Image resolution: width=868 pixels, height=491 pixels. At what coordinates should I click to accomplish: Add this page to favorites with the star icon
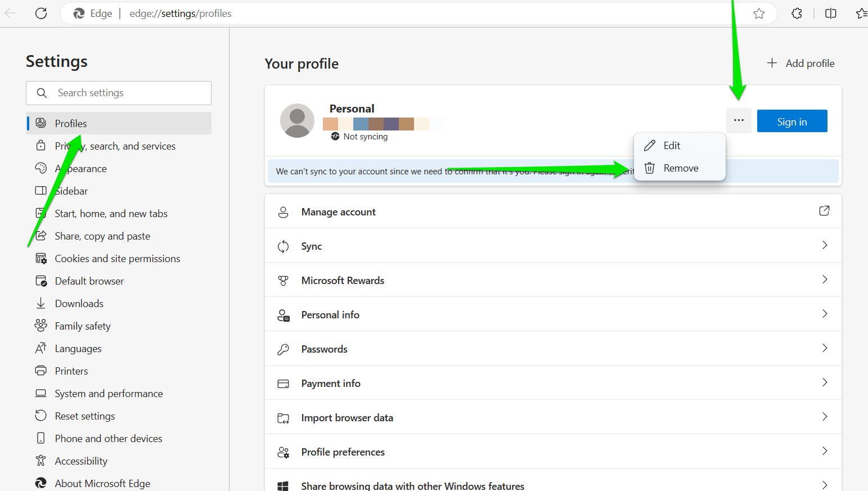pos(759,13)
